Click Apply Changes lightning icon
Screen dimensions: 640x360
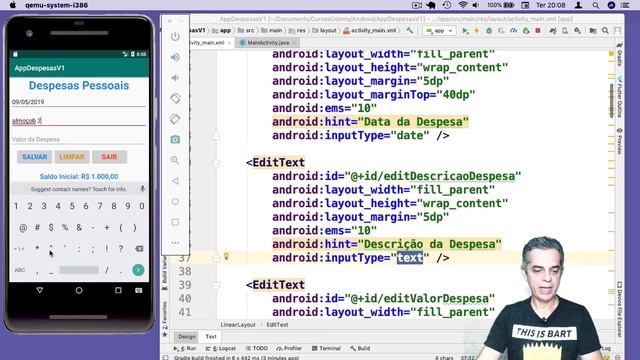click(476, 31)
